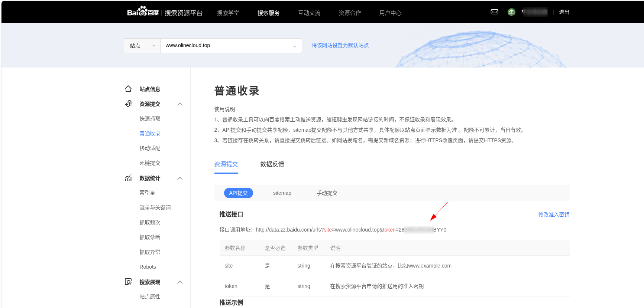The width and height of the screenshot is (644, 308).
Task: Click the user avatar icon
Action: pos(511,12)
